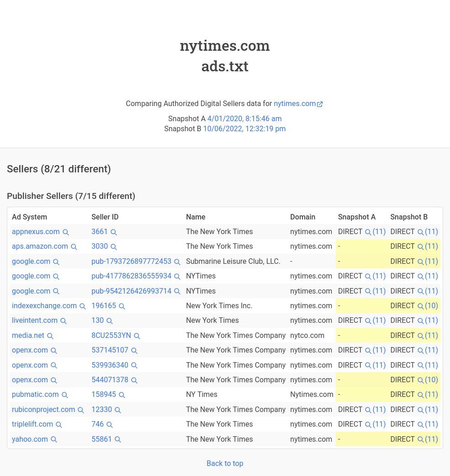Image resolution: width=450 pixels, height=476 pixels.
Task: Click seller ID 196165
Action: [x=104, y=306]
